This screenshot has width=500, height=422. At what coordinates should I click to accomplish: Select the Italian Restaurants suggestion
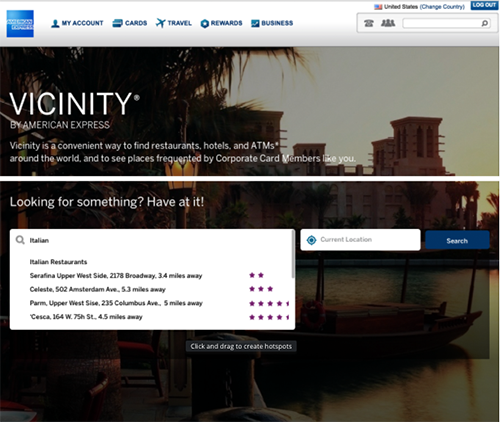(58, 262)
